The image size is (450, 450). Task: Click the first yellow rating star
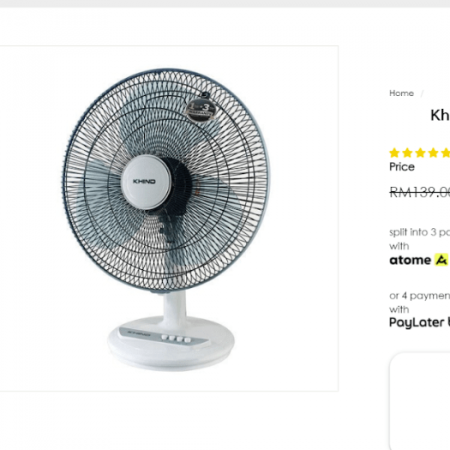click(394, 153)
